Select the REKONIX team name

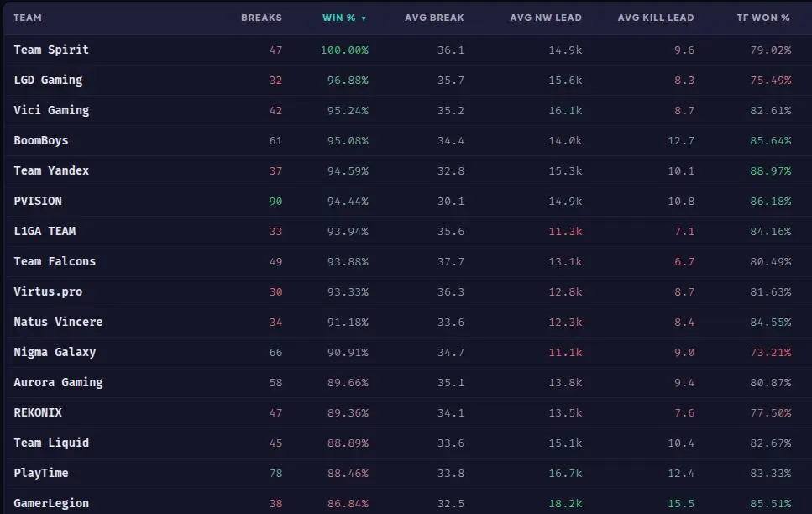38,412
